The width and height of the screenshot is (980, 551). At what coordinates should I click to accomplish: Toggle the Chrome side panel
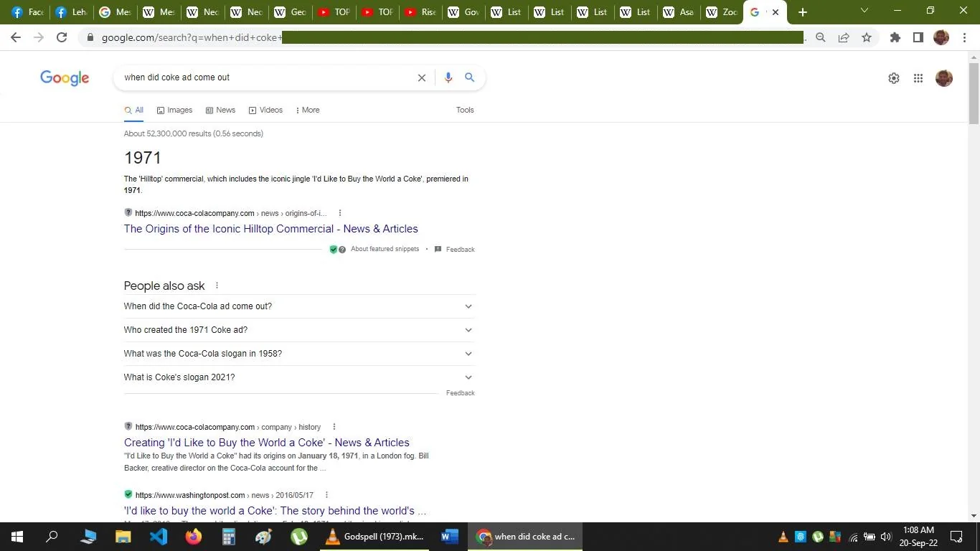coord(918,37)
